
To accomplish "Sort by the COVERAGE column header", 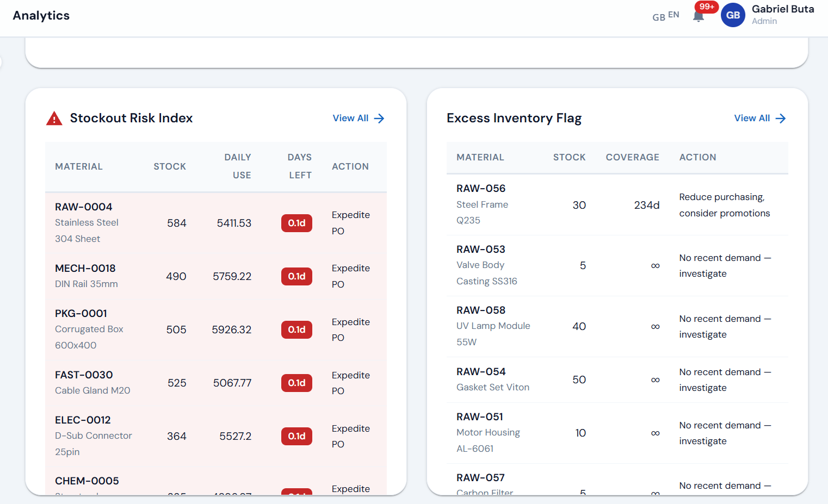I will (x=632, y=157).
